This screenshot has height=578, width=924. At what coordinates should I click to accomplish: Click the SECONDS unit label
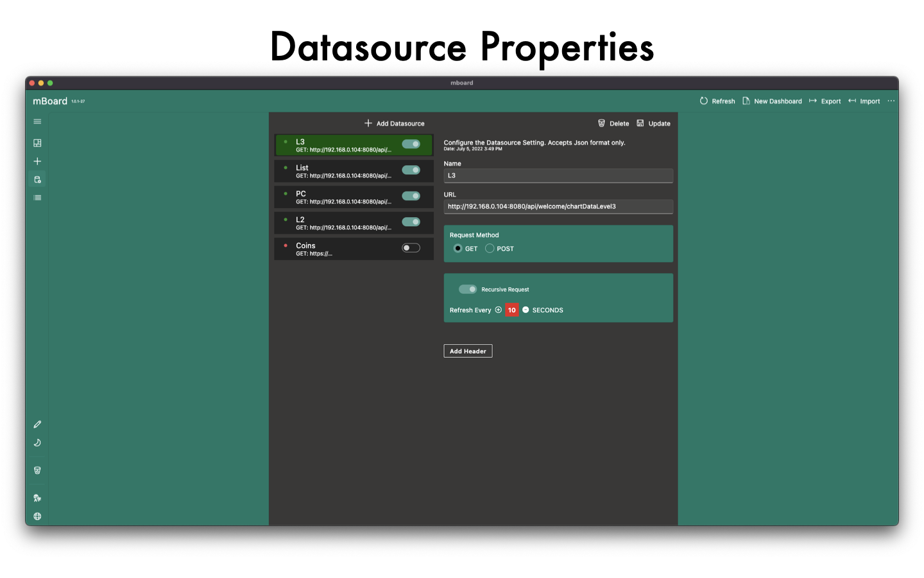[548, 310]
